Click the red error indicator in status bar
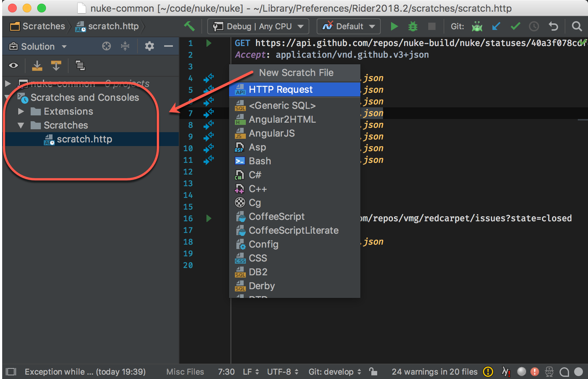The image size is (588, 379). [534, 372]
